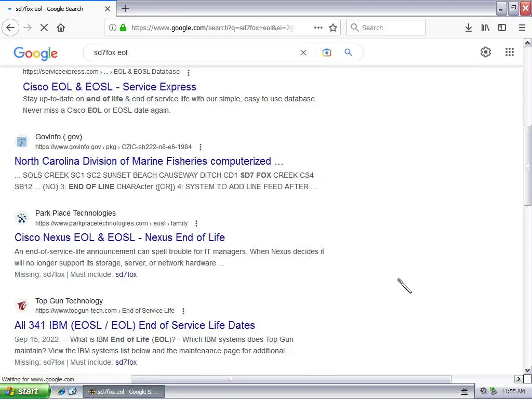Show site information icon in address bar

[x=113, y=28]
